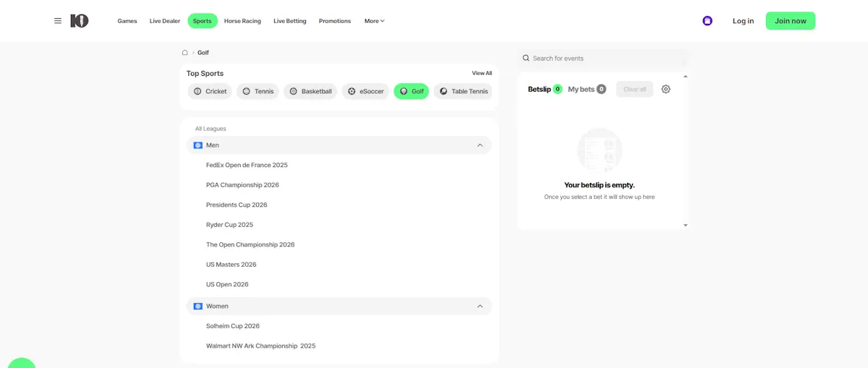The image size is (868, 368).
Task: Open betslip settings gear icon
Action: pos(666,89)
